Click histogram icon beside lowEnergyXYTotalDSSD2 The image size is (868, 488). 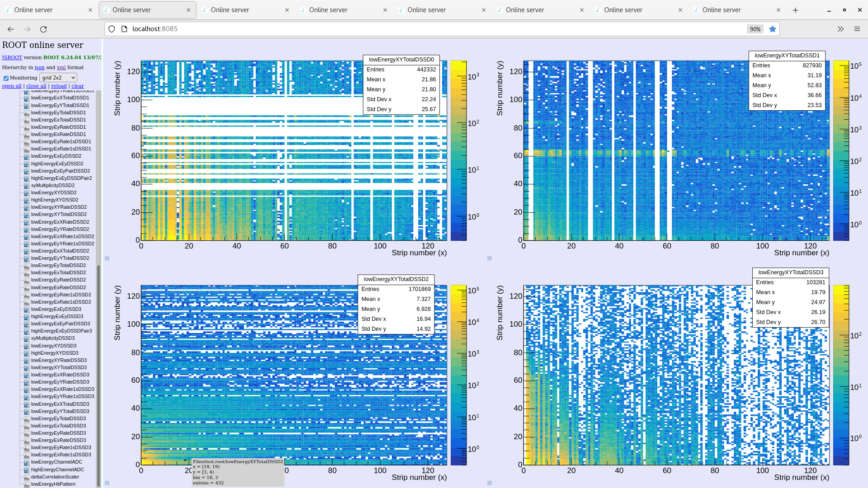pos(27,215)
